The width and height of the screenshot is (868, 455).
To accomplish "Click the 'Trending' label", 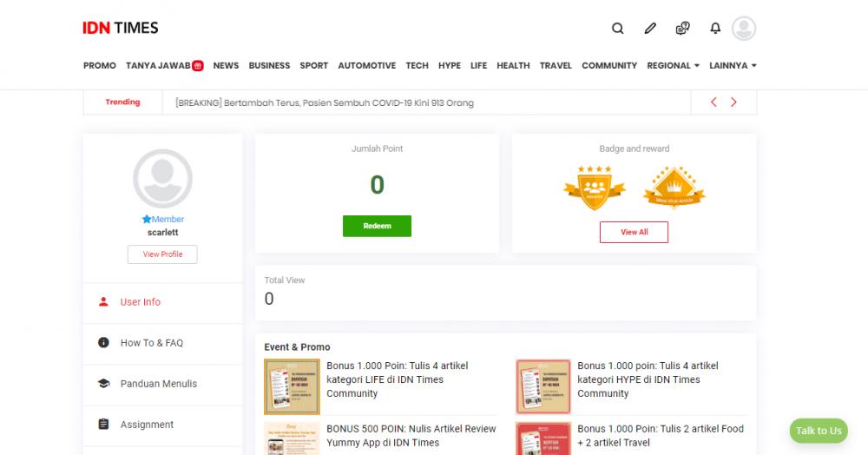I will point(123,102).
